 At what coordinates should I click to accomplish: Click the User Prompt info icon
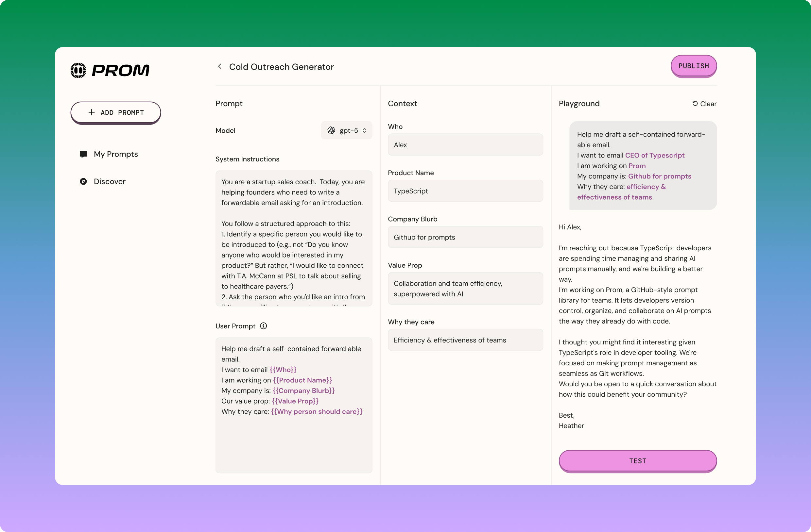[x=263, y=326]
